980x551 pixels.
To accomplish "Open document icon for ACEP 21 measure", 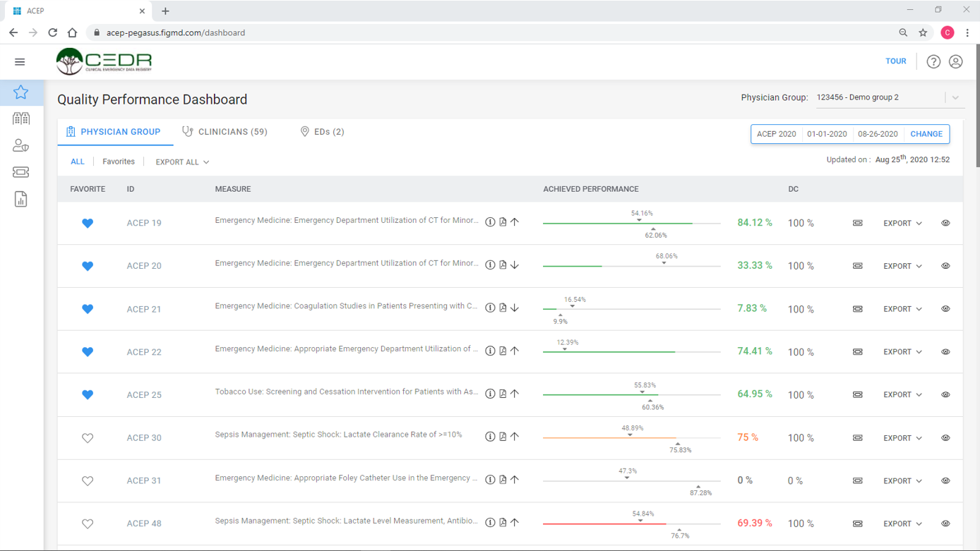I will click(x=503, y=308).
